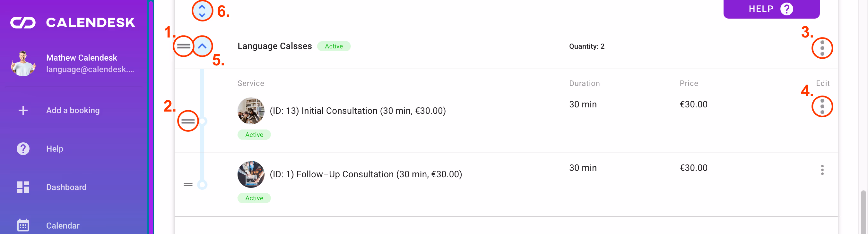Click the question mark Help sidebar icon
The width and height of the screenshot is (868, 234).
(x=23, y=149)
